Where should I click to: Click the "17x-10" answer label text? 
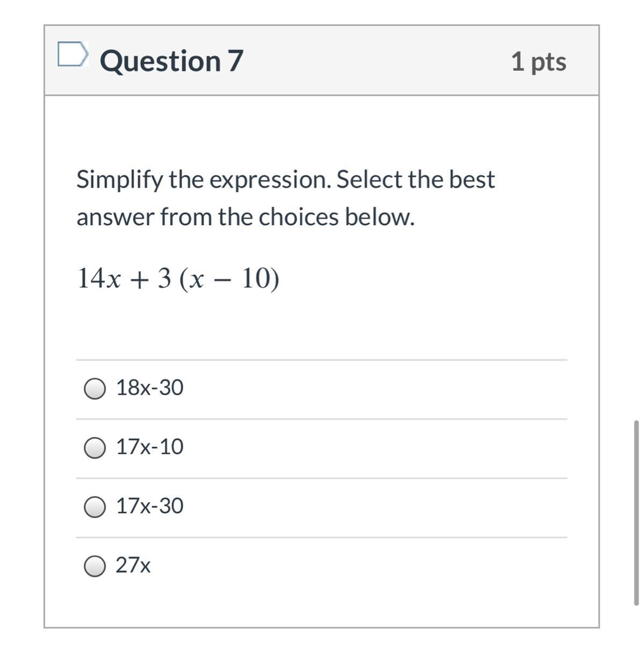tap(150, 447)
